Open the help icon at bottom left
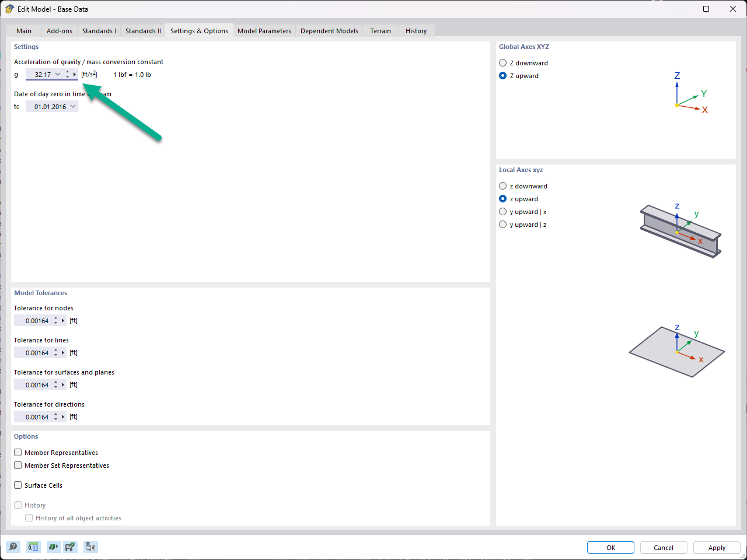747x560 pixels. pos(13,547)
